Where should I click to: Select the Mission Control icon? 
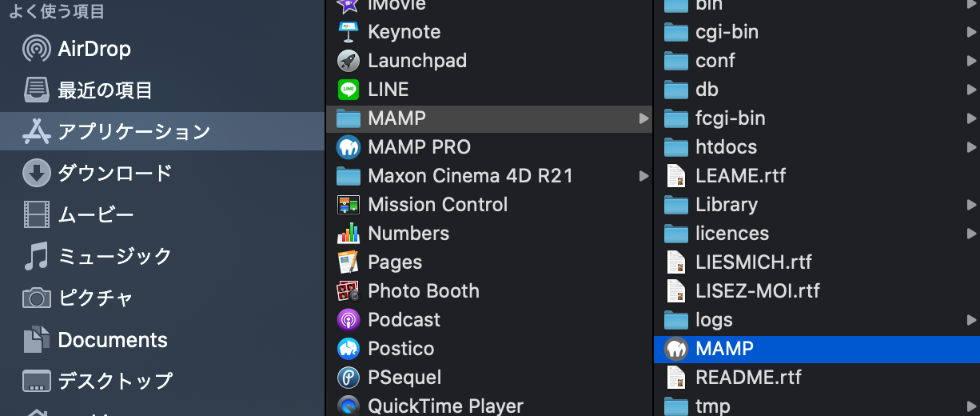coord(348,205)
